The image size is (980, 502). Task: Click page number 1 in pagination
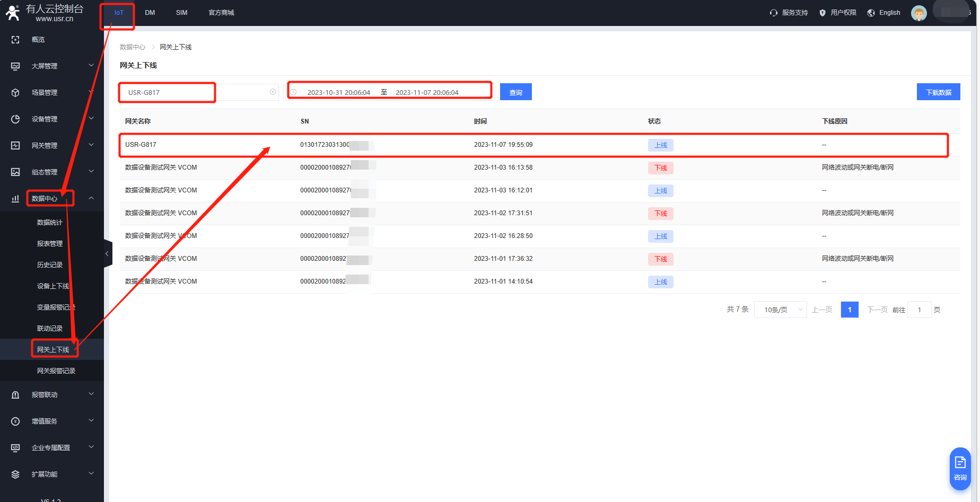[849, 310]
